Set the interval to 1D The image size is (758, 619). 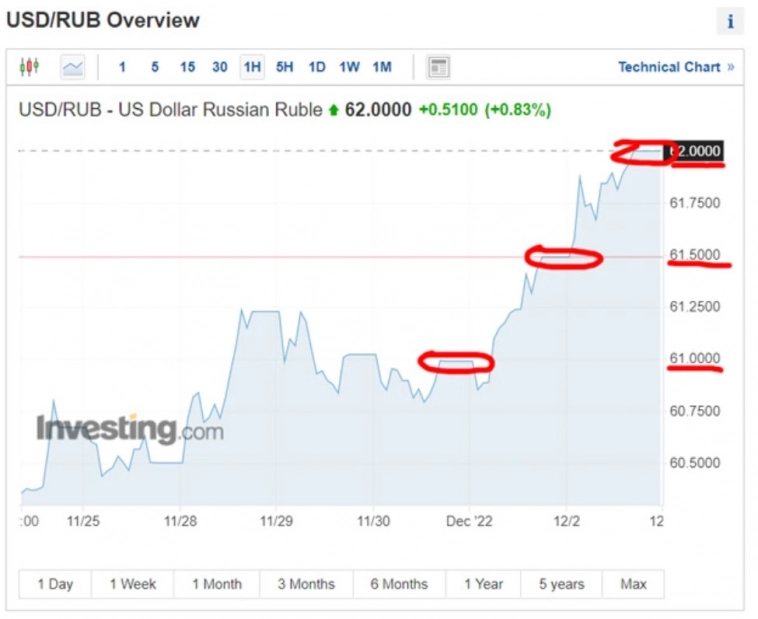click(x=317, y=67)
